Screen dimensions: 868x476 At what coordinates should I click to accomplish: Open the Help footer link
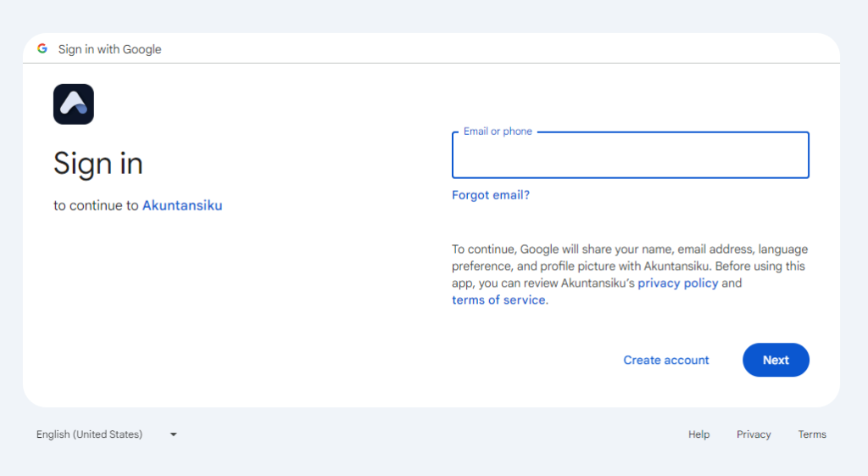click(x=698, y=434)
